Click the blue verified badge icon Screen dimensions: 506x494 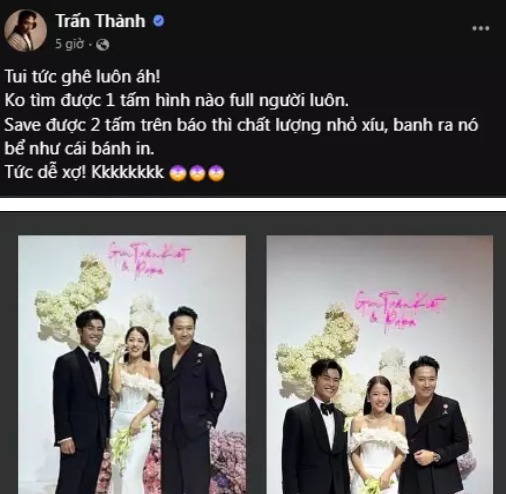tap(159, 22)
